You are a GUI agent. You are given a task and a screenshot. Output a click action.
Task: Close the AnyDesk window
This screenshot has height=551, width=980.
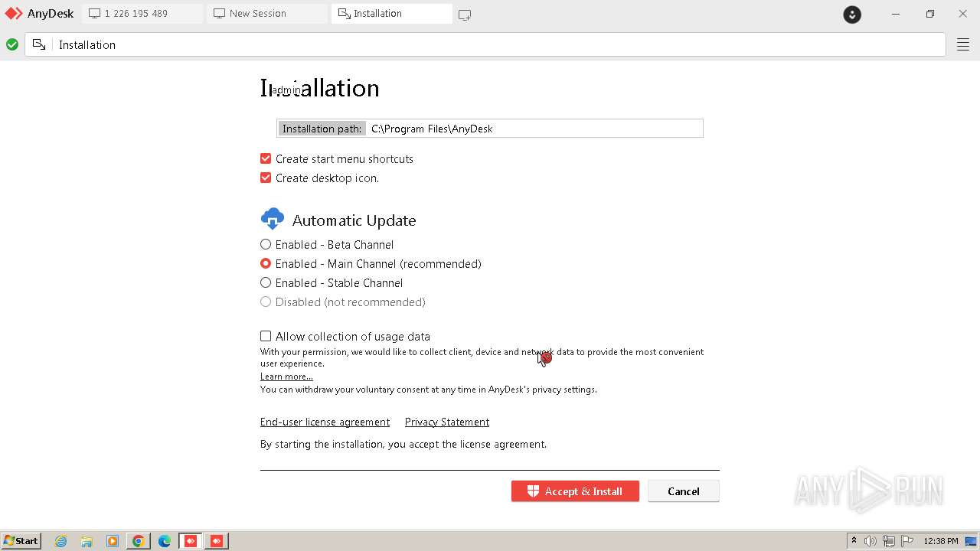point(963,14)
